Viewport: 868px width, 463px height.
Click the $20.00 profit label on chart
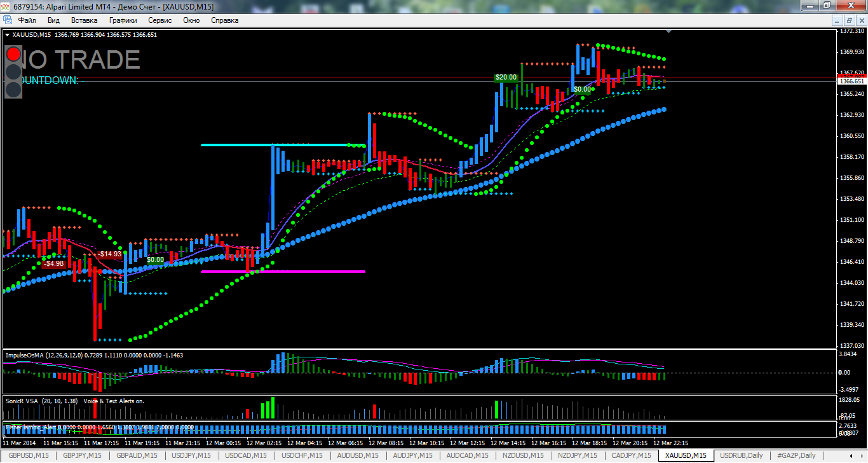click(506, 77)
